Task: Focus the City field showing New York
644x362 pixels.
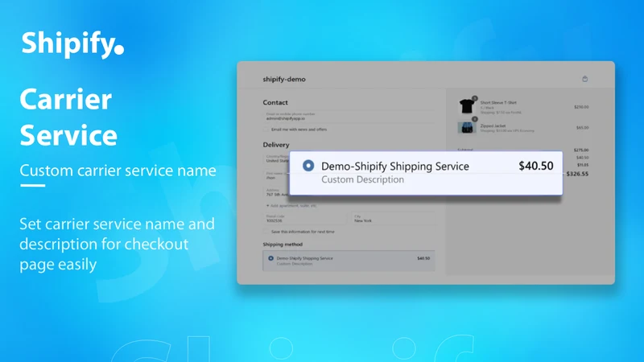Action: pyautogui.click(x=393, y=218)
